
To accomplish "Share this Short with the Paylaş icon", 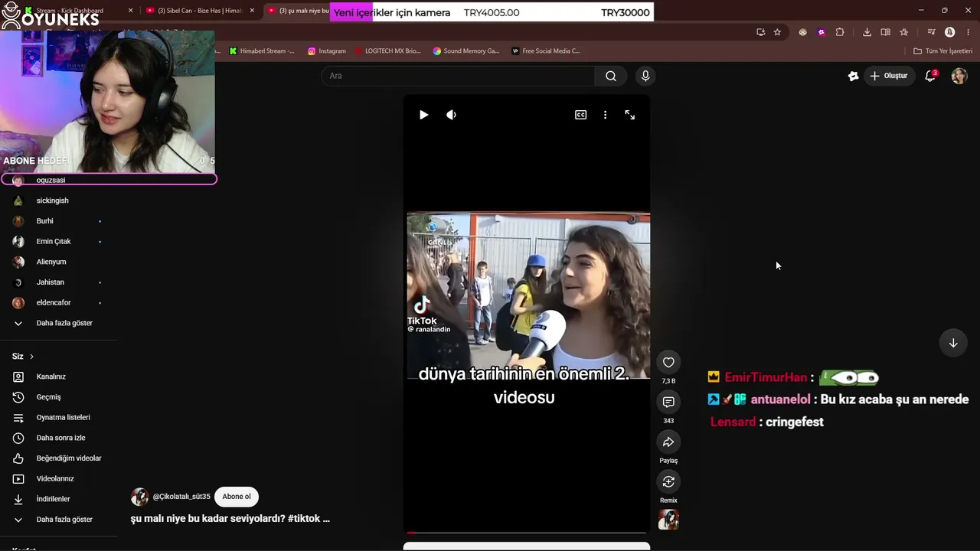I will (x=668, y=442).
